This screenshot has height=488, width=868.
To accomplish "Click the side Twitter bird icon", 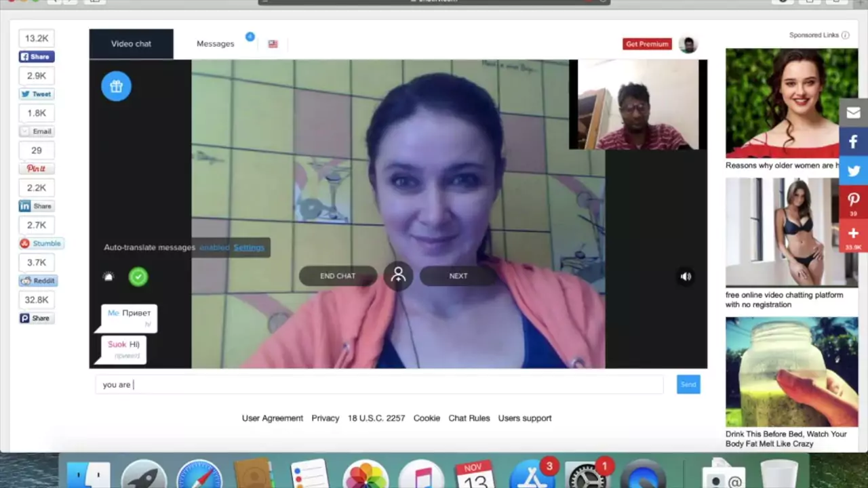I will [x=853, y=171].
